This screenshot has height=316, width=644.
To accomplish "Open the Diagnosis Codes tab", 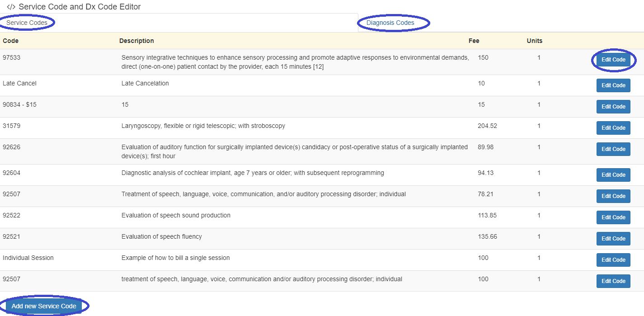I will (390, 23).
